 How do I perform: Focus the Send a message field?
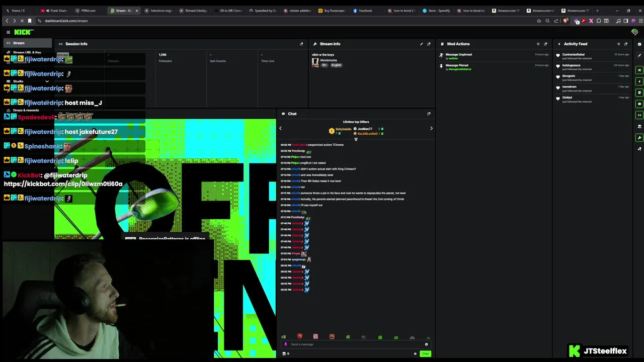[x=355, y=344]
